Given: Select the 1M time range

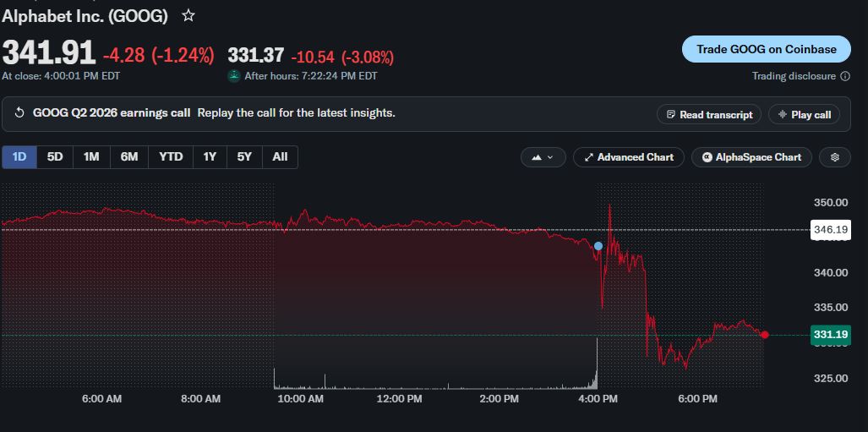Looking at the screenshot, I should (x=91, y=157).
